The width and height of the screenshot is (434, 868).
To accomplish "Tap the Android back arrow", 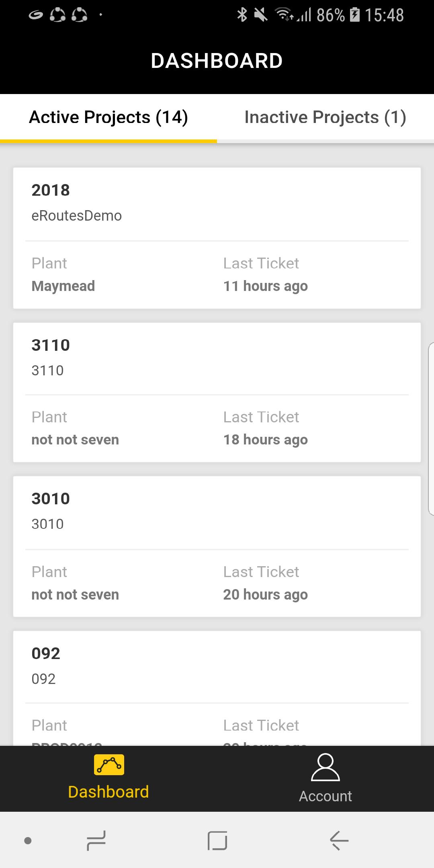I will click(339, 840).
